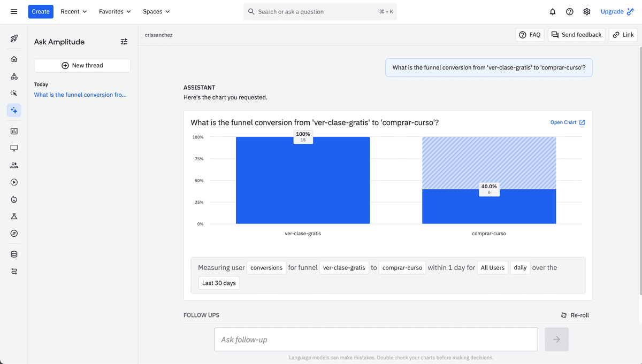The image size is (642, 364).
Task: Open the data pipeline arrows sidebar icon
Action: point(14,272)
